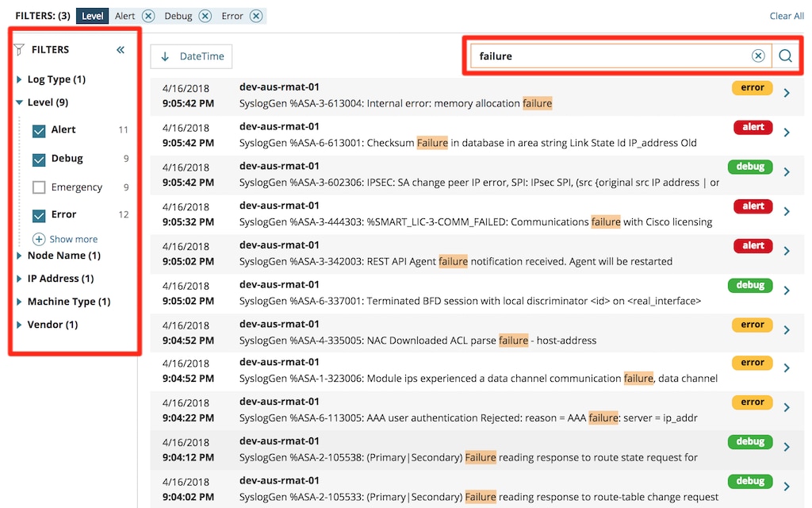Click the Clear All link
Screen dimensions: 812x508
pyautogui.click(x=786, y=15)
